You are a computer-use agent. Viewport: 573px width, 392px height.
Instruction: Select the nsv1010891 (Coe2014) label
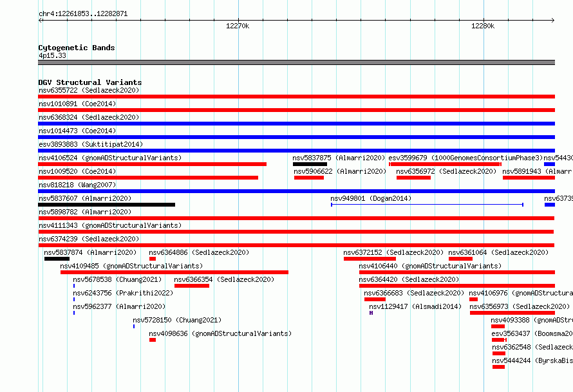point(77,104)
